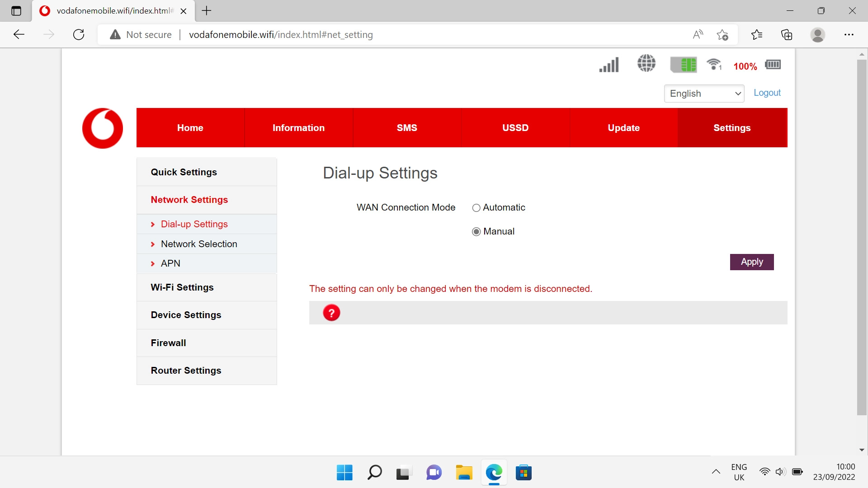The image size is (868, 488).
Task: Click the red question mark help icon
Action: (x=331, y=313)
